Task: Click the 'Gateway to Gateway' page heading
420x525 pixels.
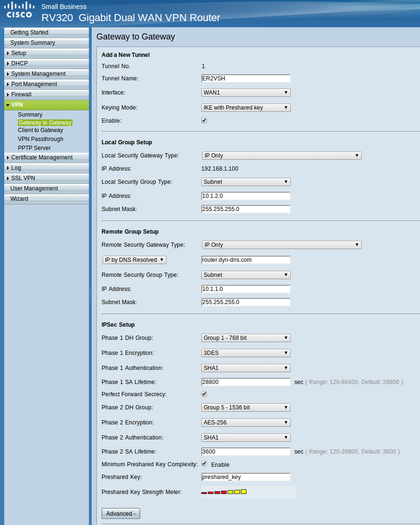Action: (135, 37)
